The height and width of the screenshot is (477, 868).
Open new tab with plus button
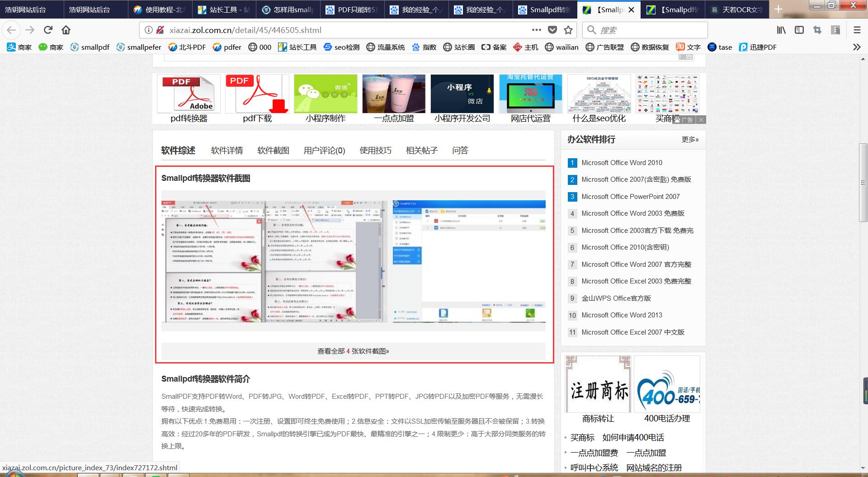point(778,9)
